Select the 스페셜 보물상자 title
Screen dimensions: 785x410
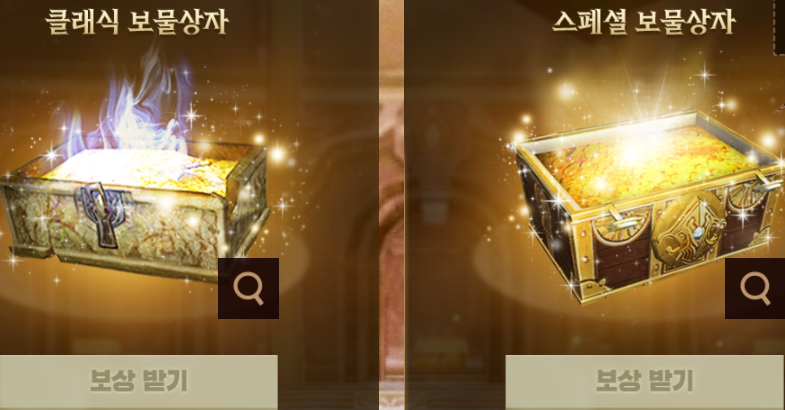[644, 22]
